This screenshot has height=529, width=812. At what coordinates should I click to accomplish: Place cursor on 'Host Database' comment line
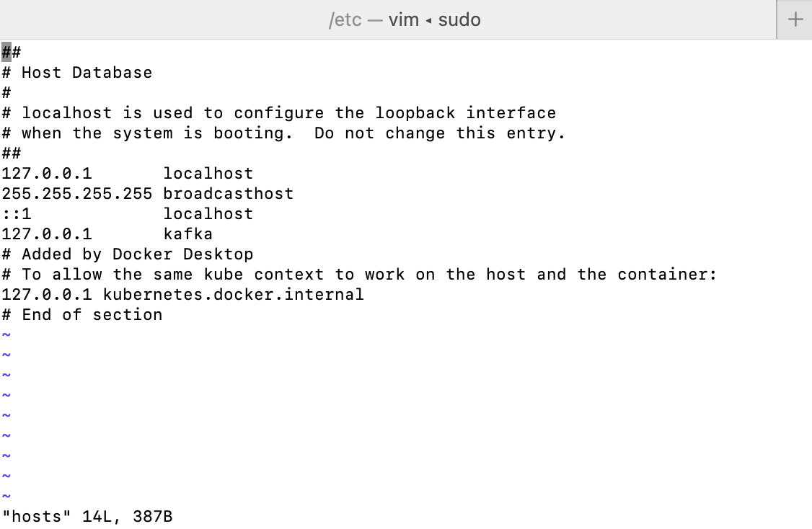click(x=77, y=73)
